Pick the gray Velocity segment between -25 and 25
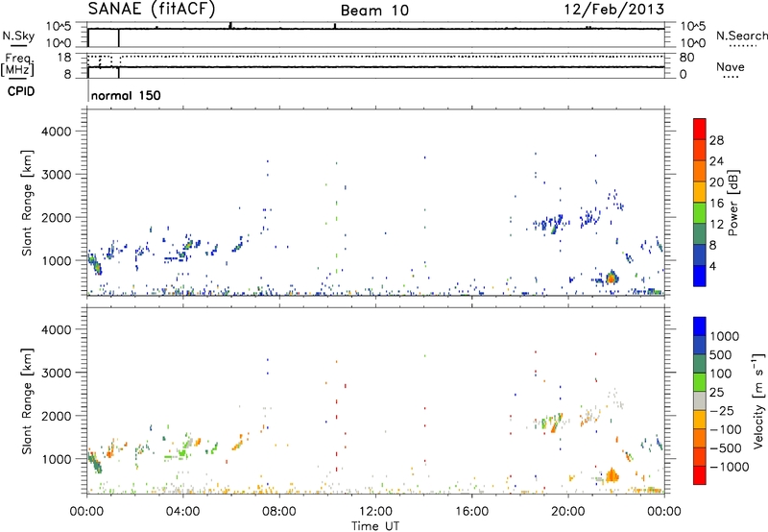Image resolution: width=768 pixels, height=532 pixels. coord(700,401)
